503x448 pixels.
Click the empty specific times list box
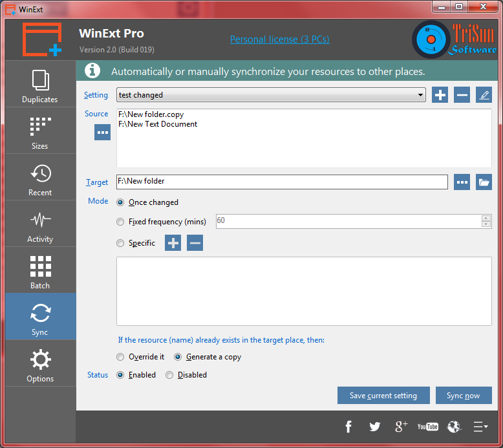304,291
